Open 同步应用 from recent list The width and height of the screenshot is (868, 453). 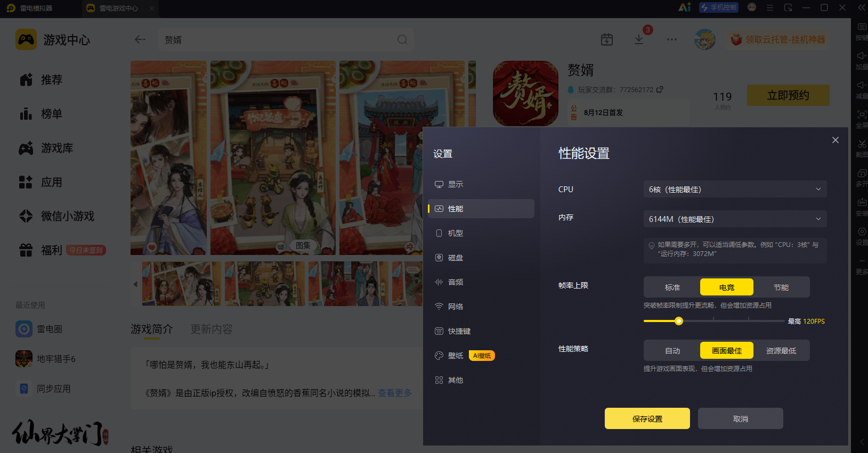(43, 389)
